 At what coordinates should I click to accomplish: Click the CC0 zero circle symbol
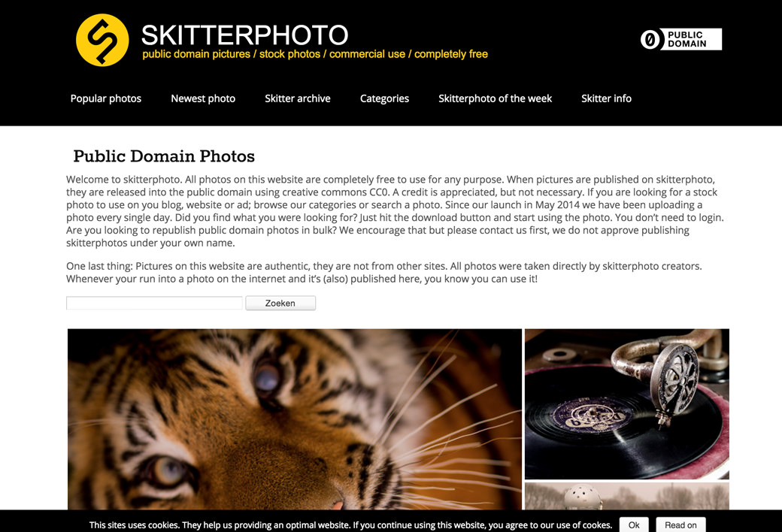(650, 39)
